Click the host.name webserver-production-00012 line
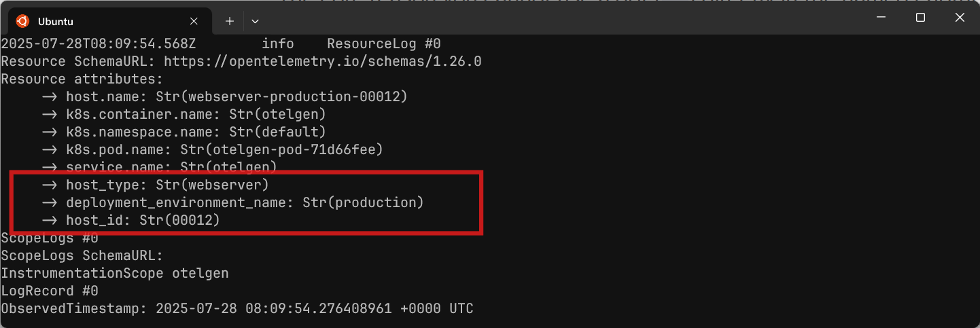 [x=224, y=96]
